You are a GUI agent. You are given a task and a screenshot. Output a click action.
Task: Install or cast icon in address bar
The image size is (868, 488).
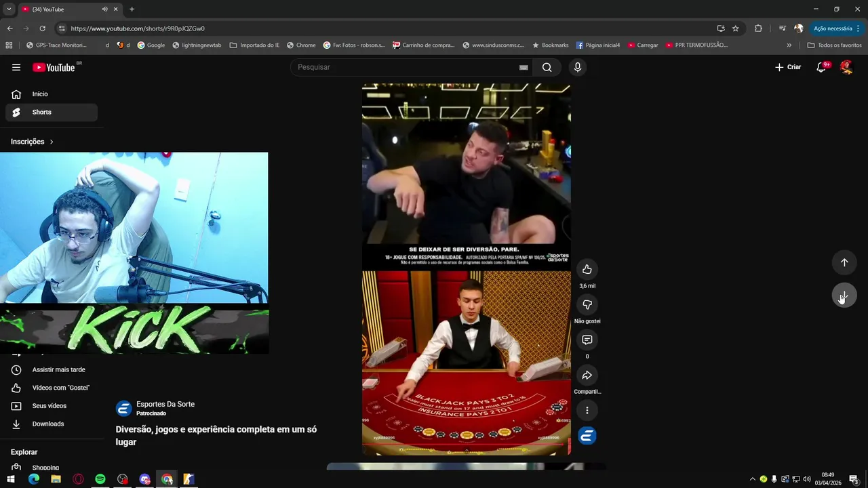coord(720,28)
